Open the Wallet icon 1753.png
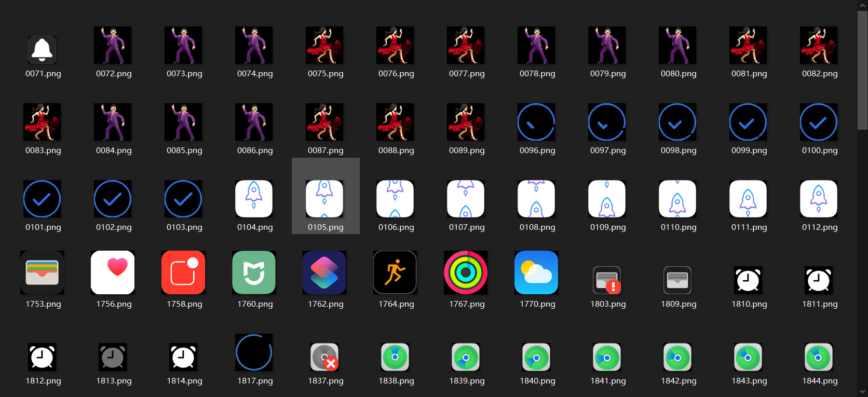The image size is (868, 397). tap(42, 272)
